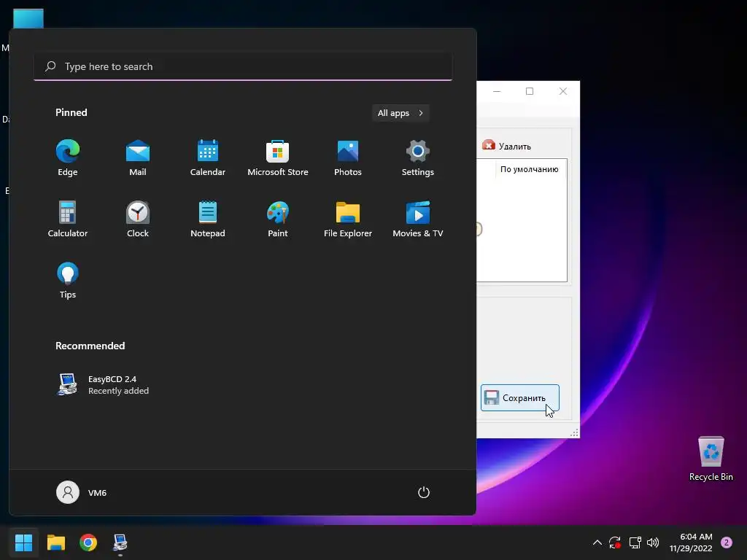The height and width of the screenshot is (560, 747).
Task: Maximize the EasyBCD window
Action: coord(530,91)
